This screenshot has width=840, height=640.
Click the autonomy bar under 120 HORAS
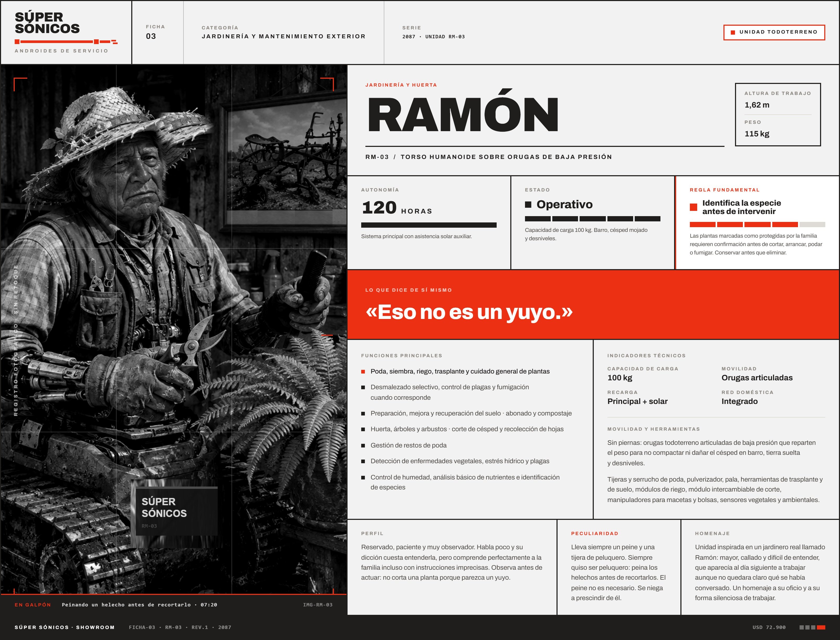429,225
